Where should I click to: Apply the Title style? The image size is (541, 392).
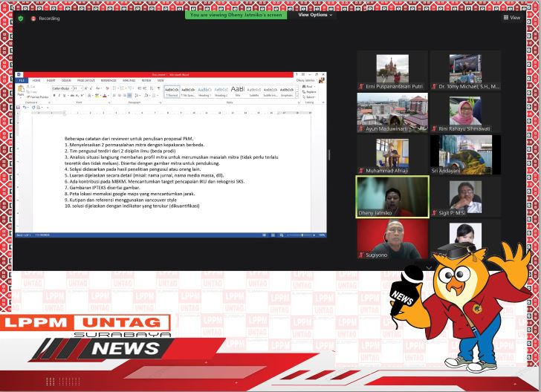238,91
